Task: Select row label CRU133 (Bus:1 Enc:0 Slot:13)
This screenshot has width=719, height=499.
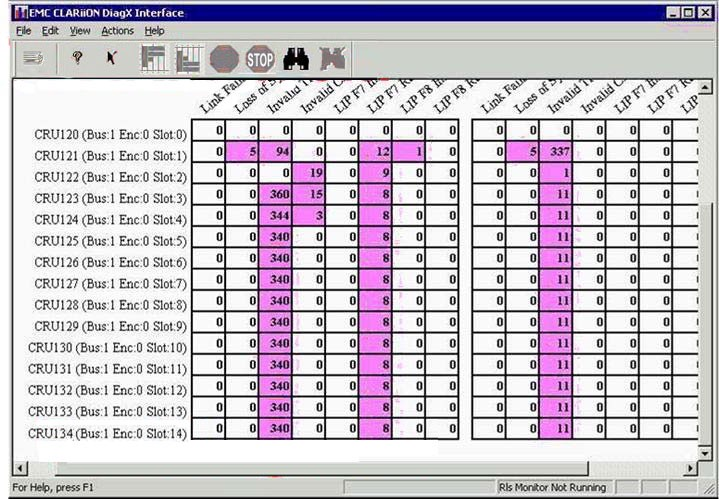Action: point(108,412)
